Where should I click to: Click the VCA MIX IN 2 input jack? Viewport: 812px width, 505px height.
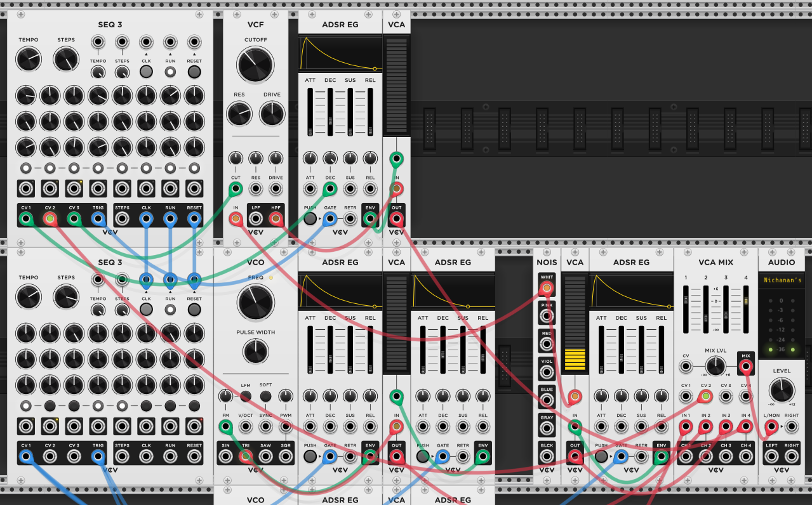705,426
